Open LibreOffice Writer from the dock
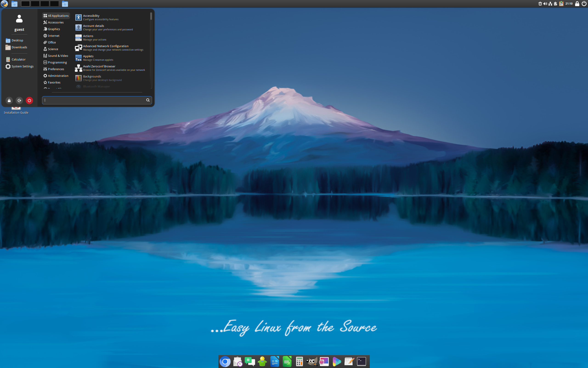 point(274,361)
